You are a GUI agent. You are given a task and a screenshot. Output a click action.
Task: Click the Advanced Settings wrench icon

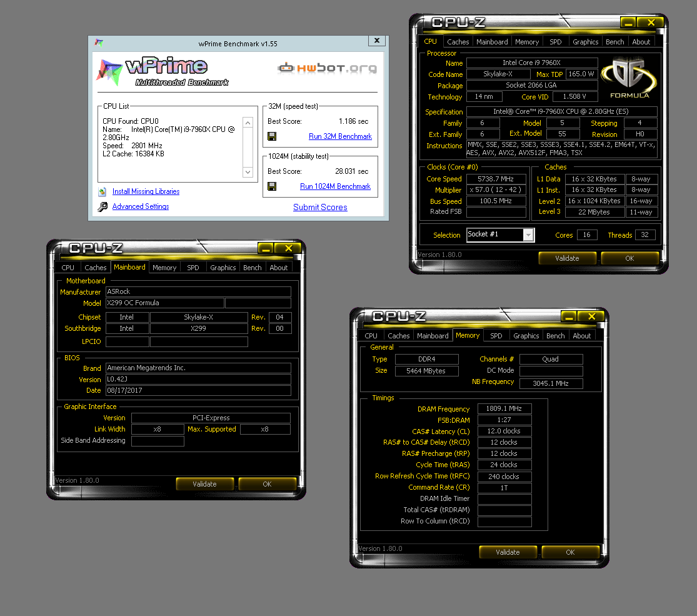click(x=103, y=206)
